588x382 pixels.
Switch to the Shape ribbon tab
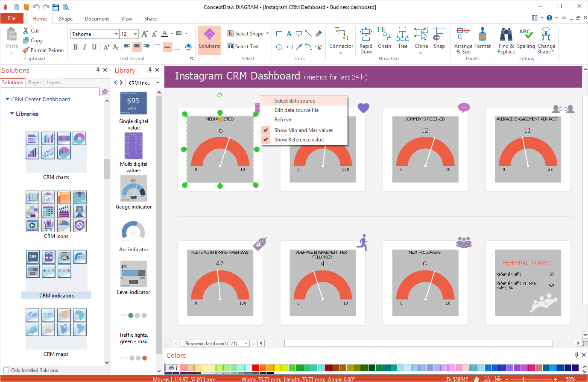pyautogui.click(x=66, y=19)
